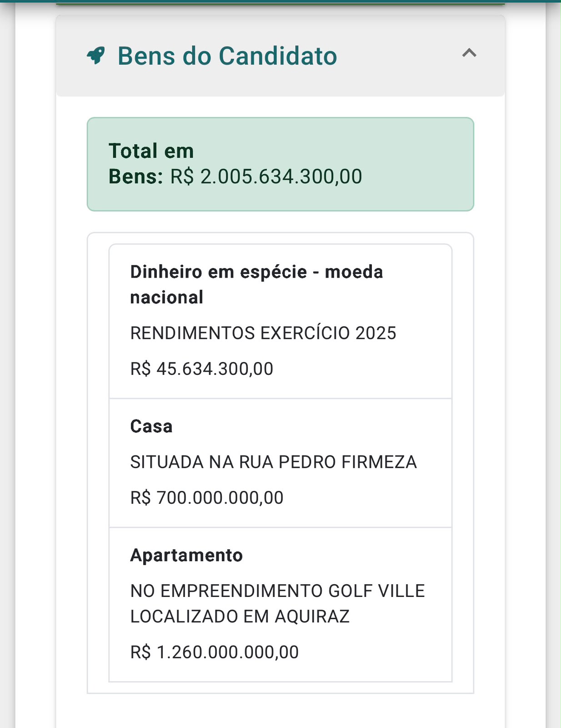The height and width of the screenshot is (728, 561).
Task: Click the total value R$ 2.005.634.300,00
Action: (266, 177)
